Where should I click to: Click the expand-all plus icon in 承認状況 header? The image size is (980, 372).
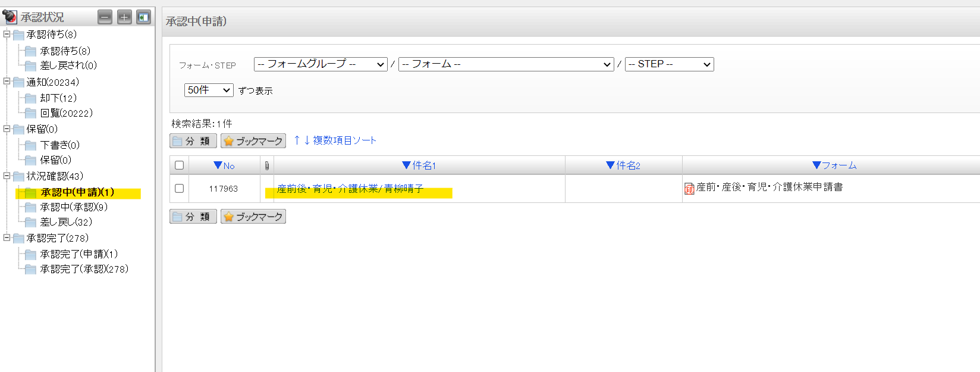pyautogui.click(x=124, y=17)
